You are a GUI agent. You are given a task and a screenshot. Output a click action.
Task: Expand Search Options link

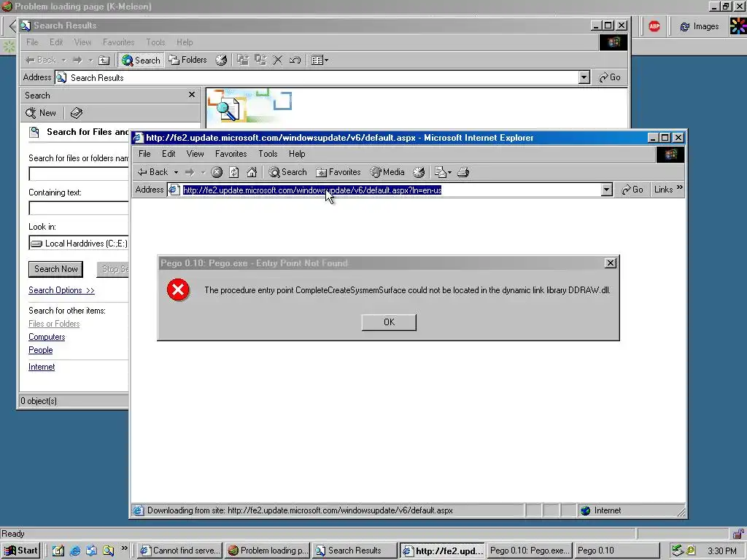[x=61, y=290]
